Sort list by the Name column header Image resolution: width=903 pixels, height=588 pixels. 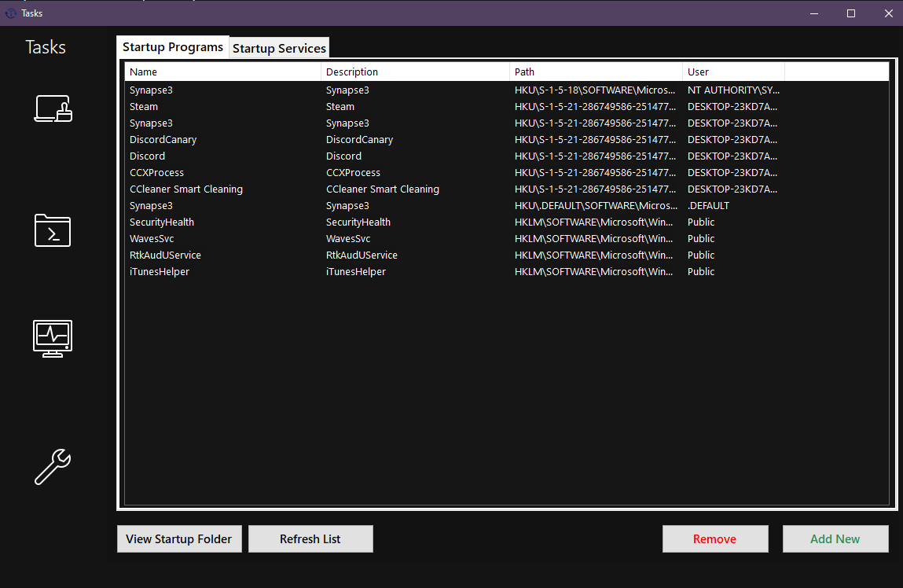[223, 72]
